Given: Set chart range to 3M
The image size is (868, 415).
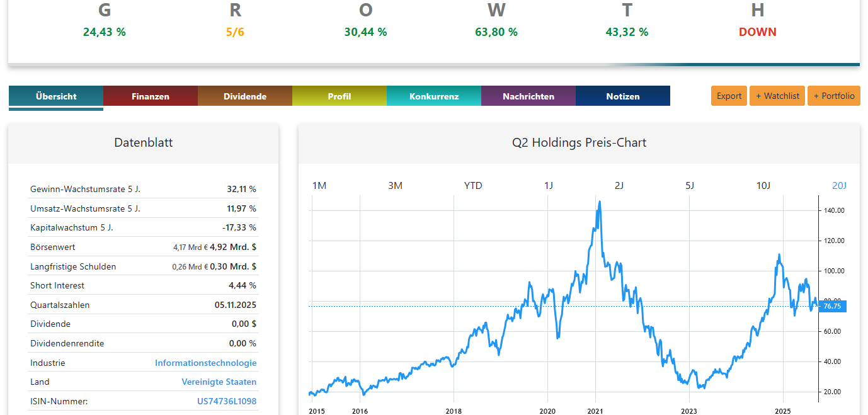Looking at the screenshot, I should [395, 185].
